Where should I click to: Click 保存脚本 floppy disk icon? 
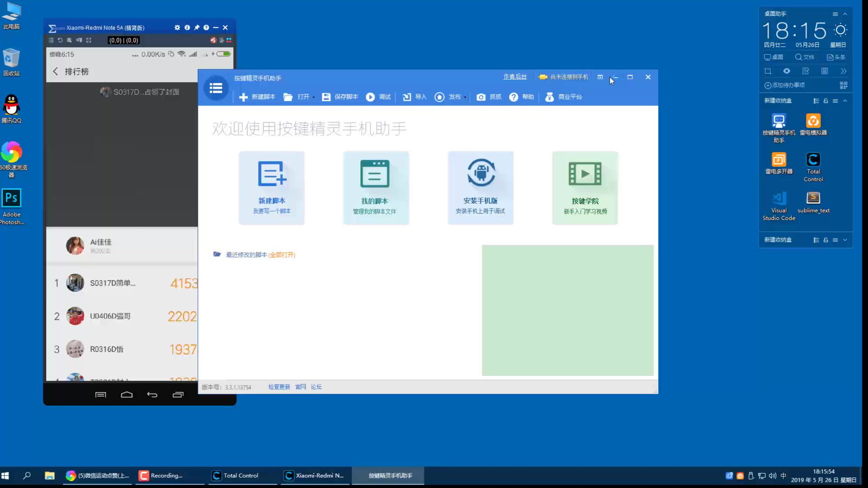point(326,97)
